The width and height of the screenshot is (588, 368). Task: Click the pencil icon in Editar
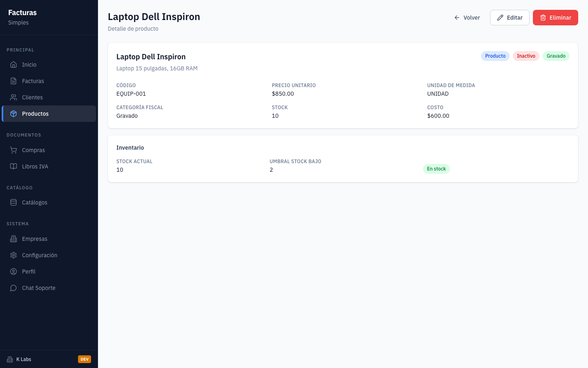[500, 18]
